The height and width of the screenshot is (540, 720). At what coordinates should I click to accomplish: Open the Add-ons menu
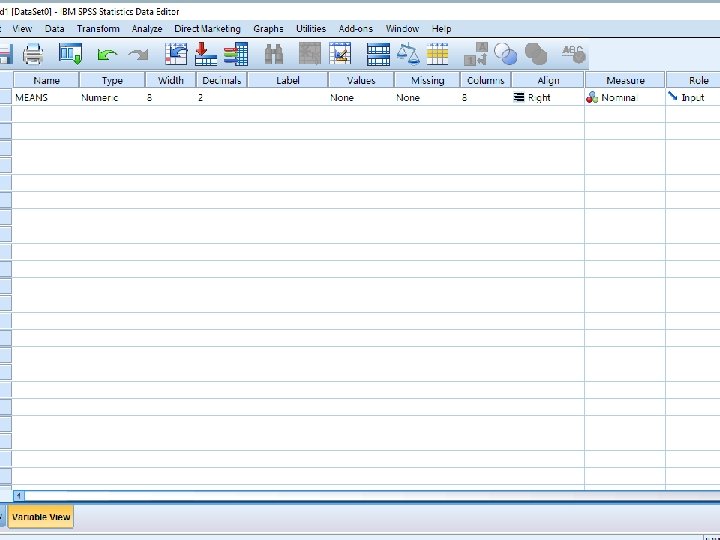[x=356, y=28]
